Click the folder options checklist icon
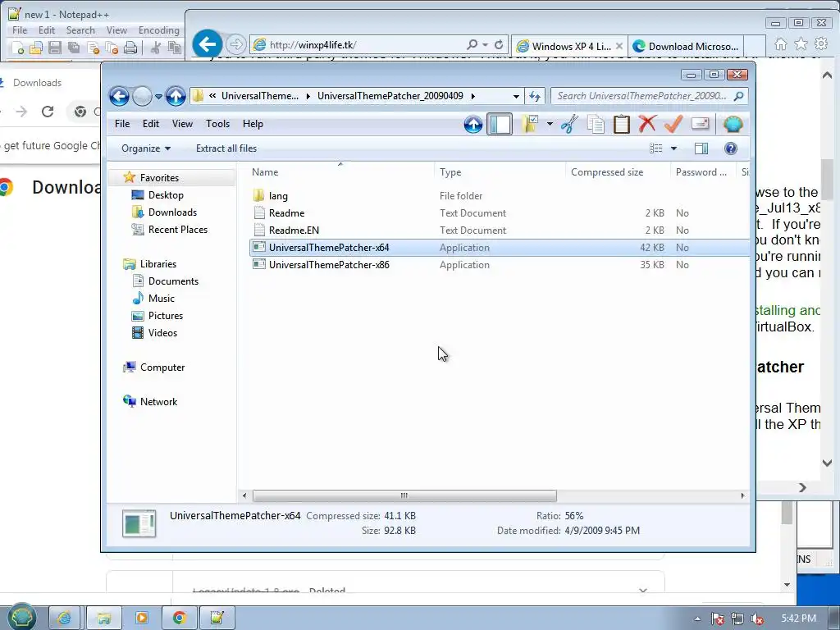Viewport: 840px width, 630px height. tap(530, 125)
